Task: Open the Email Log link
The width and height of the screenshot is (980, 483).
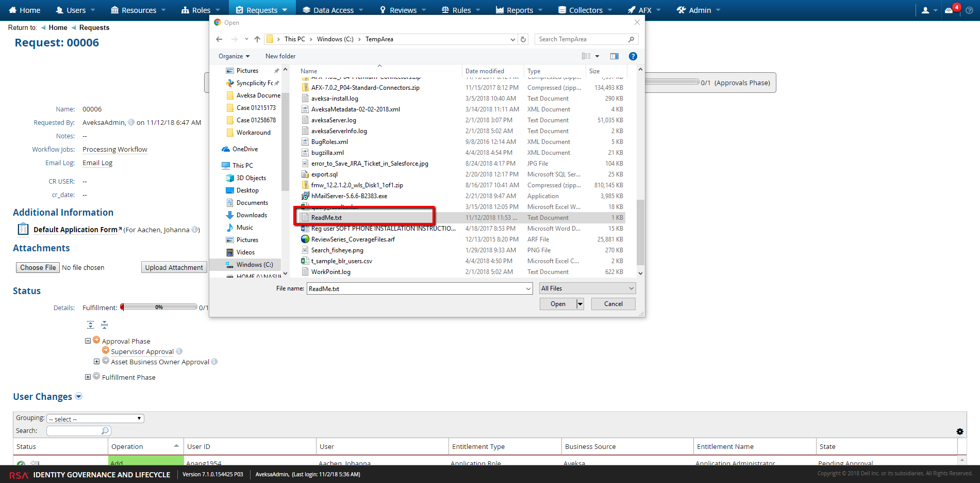Action: click(97, 163)
